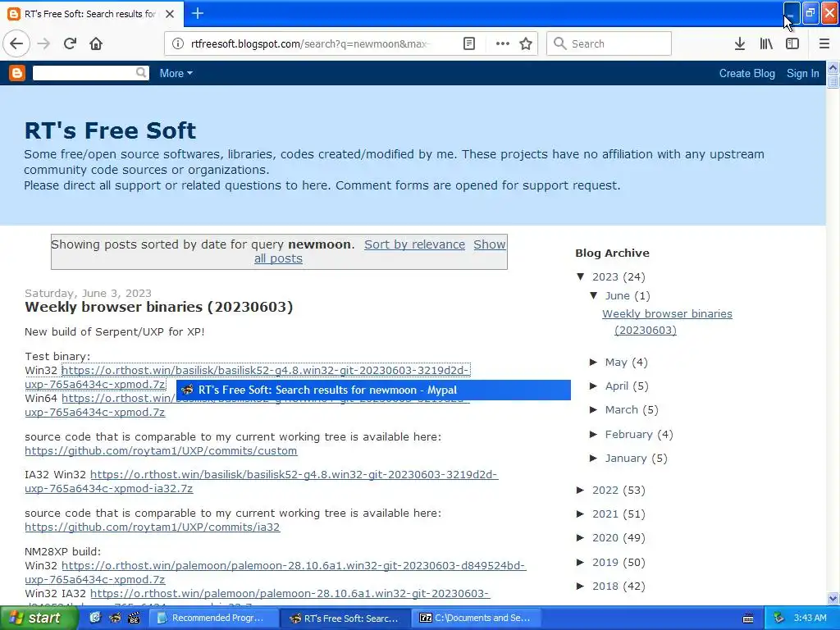Expand the March archive month
The image size is (840, 630).
pos(594,410)
